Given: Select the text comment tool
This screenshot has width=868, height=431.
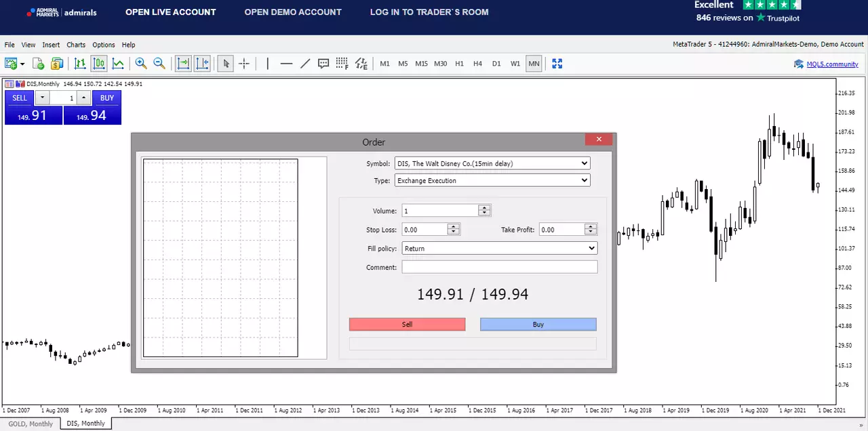Looking at the screenshot, I should 323,64.
